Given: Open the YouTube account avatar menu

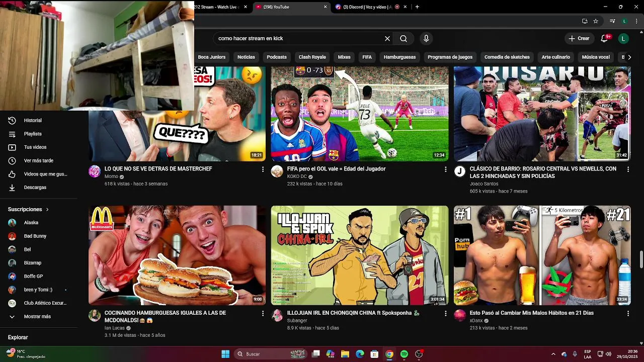Looking at the screenshot, I should point(623,39).
